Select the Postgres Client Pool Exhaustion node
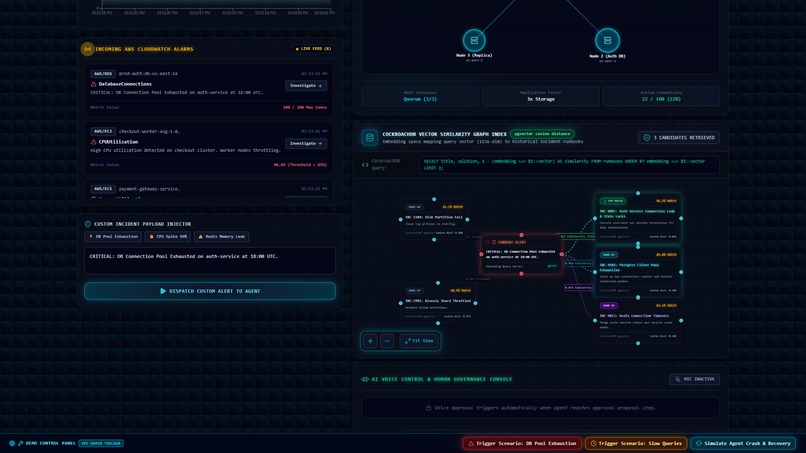Viewport: 806px width, 453px height. [638, 273]
